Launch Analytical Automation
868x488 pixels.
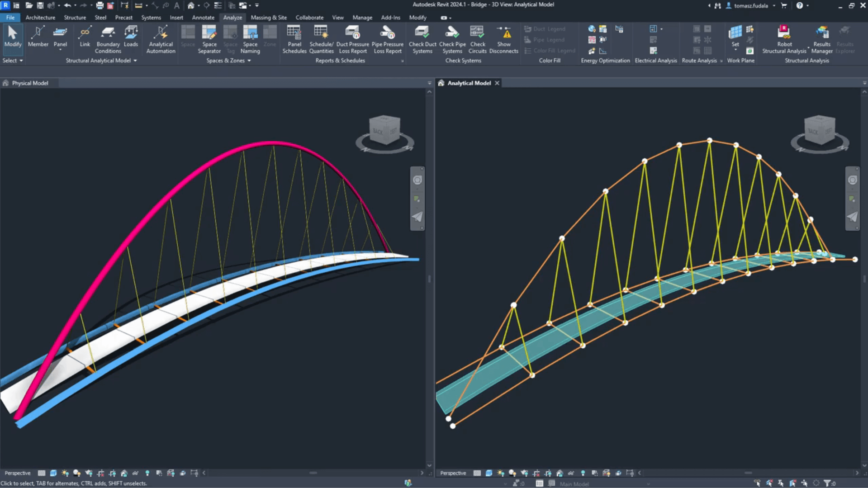(x=161, y=40)
